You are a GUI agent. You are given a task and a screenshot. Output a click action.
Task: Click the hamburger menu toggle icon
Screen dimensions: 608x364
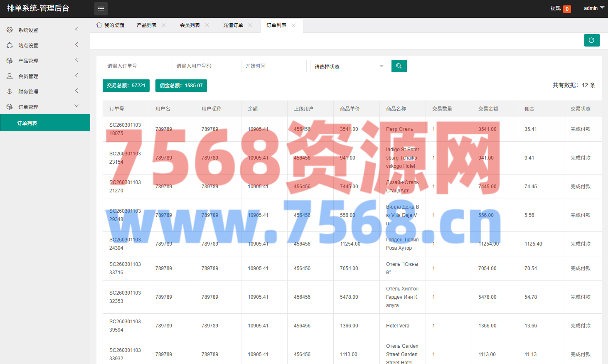101,9
